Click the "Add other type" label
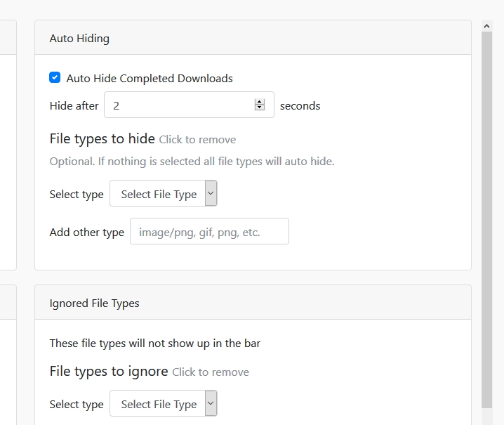The height and width of the screenshot is (425, 504). (x=87, y=233)
